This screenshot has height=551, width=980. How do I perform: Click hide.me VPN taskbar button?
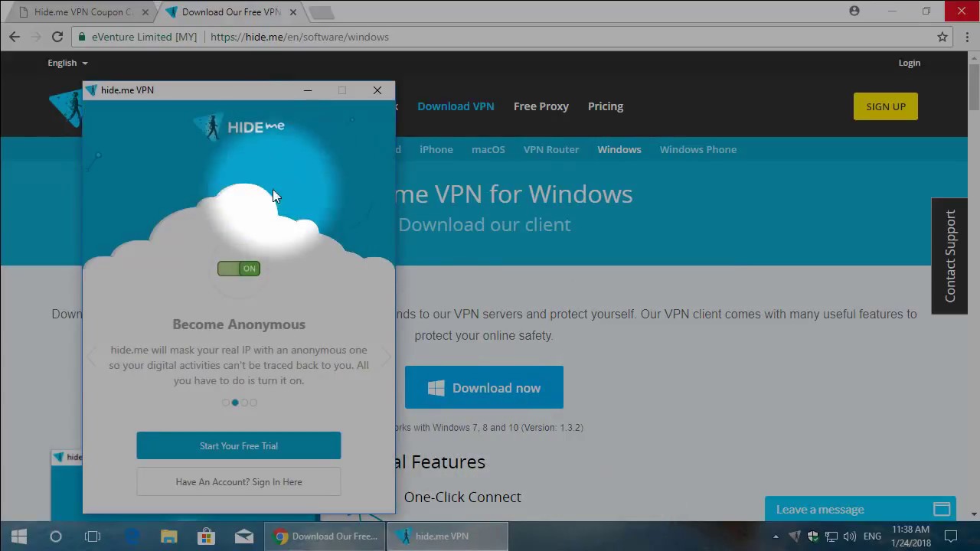(x=447, y=536)
